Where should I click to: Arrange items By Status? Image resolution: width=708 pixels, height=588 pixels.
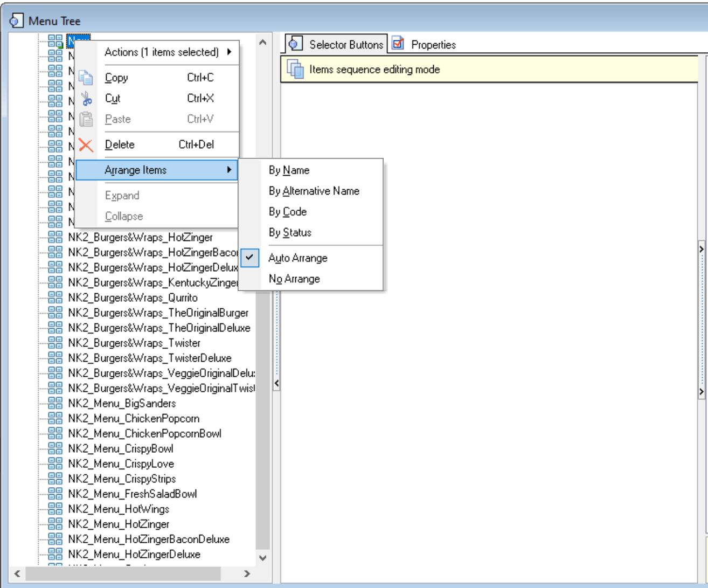tap(290, 233)
